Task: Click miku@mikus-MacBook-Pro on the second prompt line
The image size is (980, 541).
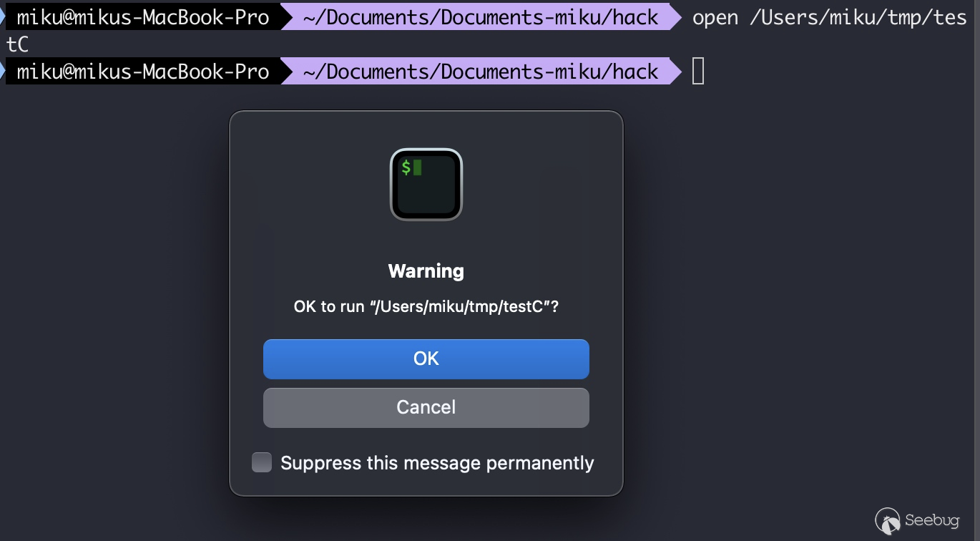Action: (143, 71)
